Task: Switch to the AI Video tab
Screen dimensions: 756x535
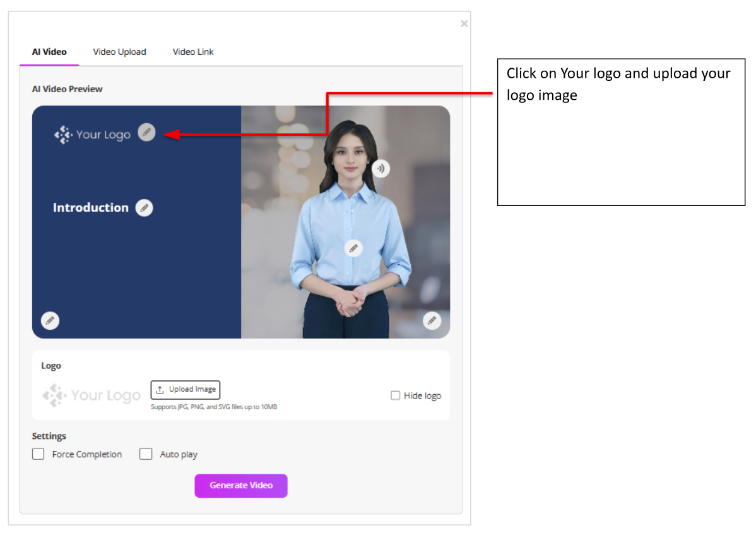Action: [49, 52]
